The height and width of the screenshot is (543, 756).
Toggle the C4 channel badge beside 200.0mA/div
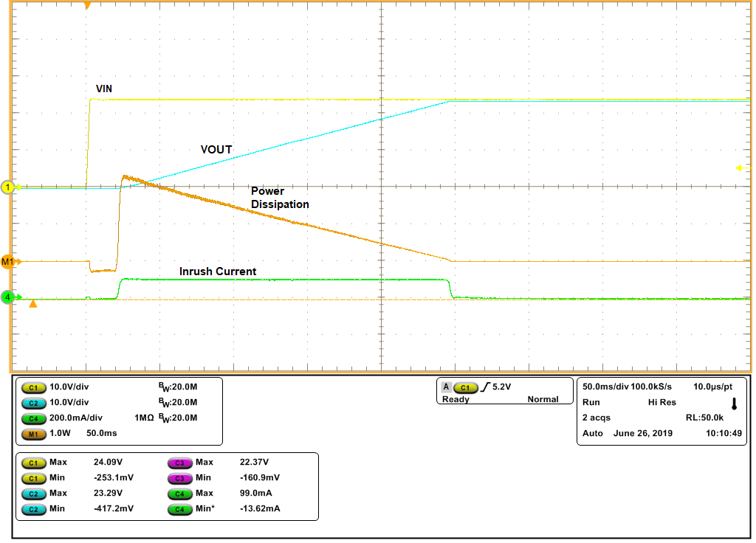(32, 418)
